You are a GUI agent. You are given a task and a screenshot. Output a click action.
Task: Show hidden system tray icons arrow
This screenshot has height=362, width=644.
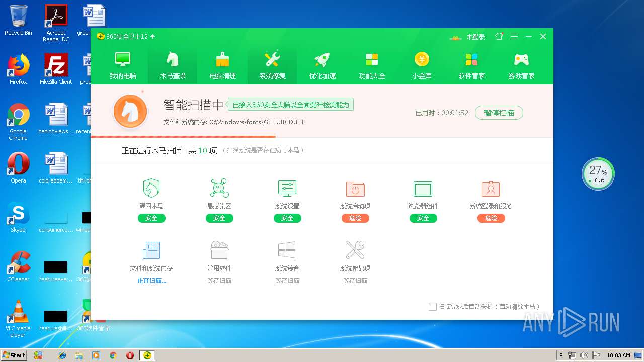(x=561, y=355)
